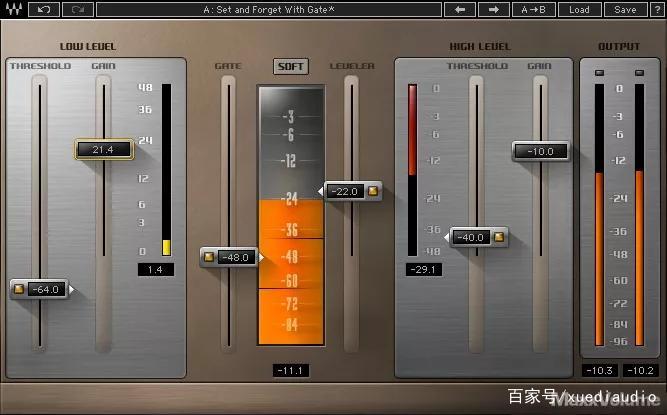Toggle Leveler slider yellow link button
The width and height of the screenshot is (667, 415).
(x=373, y=191)
